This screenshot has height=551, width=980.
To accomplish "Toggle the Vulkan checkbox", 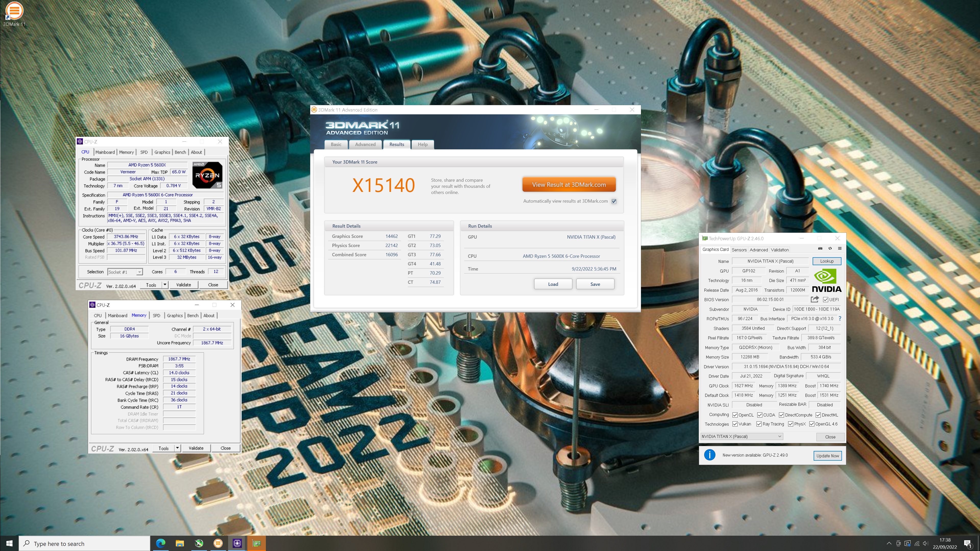I will [x=735, y=424].
